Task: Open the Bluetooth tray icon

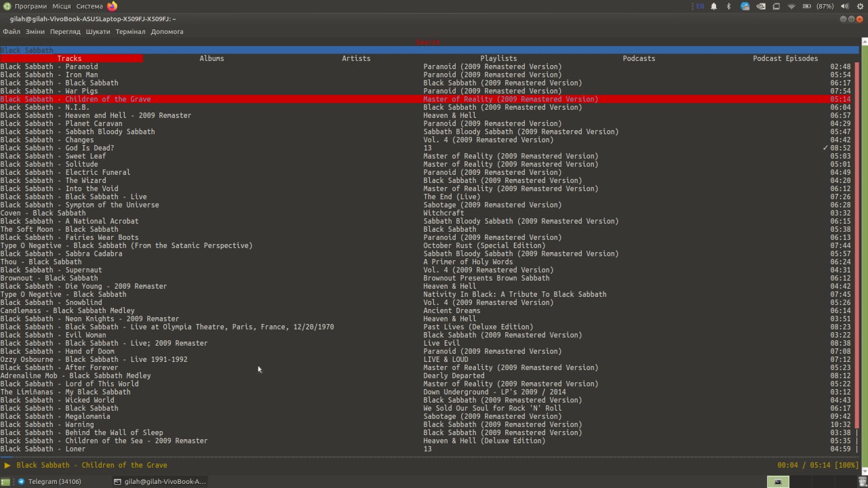Action: [729, 6]
